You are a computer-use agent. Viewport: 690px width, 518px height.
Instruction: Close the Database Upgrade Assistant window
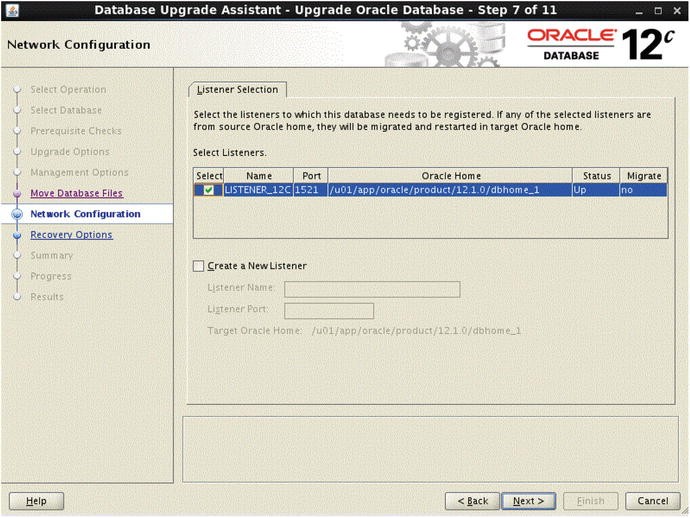point(677,11)
